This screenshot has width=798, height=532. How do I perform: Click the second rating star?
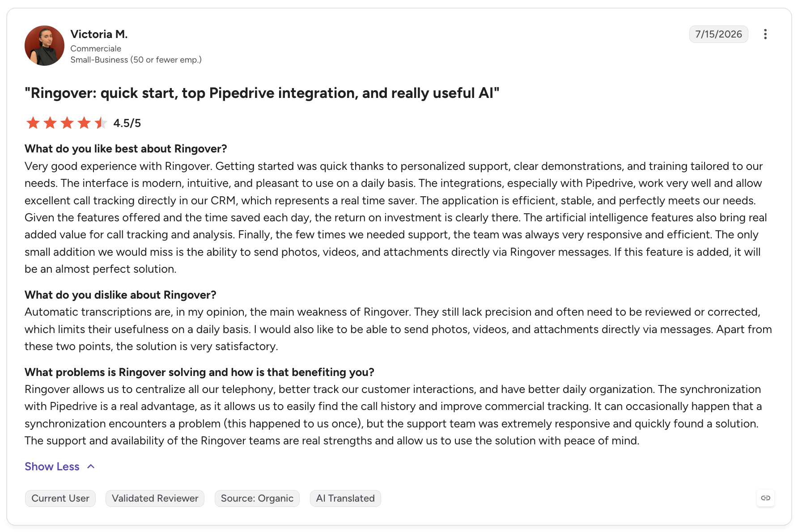50,123
